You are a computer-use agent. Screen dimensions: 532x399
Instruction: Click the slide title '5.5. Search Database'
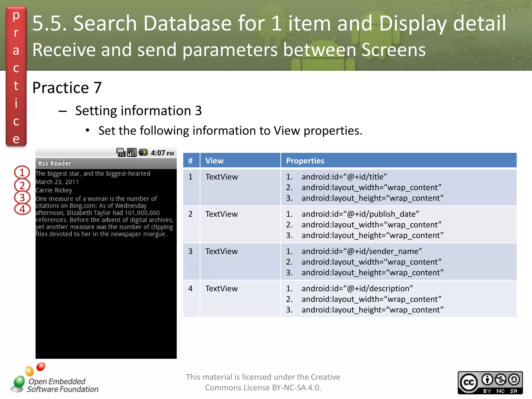(x=269, y=23)
